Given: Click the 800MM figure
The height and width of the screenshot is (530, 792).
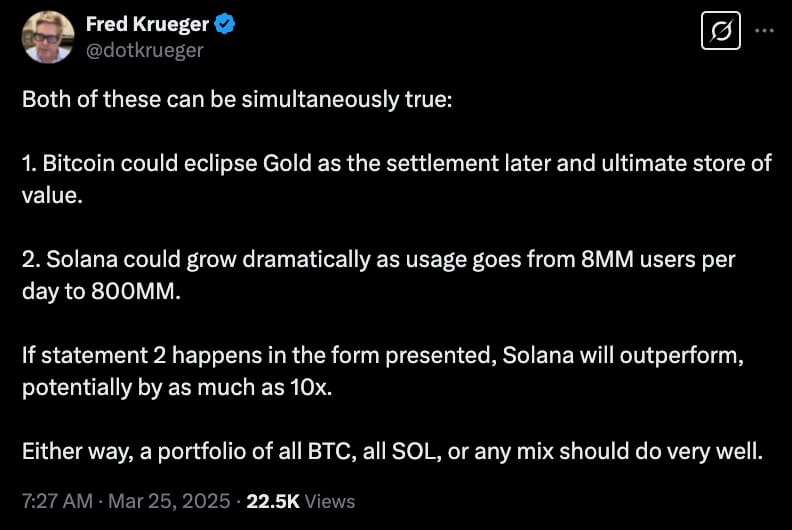Looking at the screenshot, I should point(133,291).
